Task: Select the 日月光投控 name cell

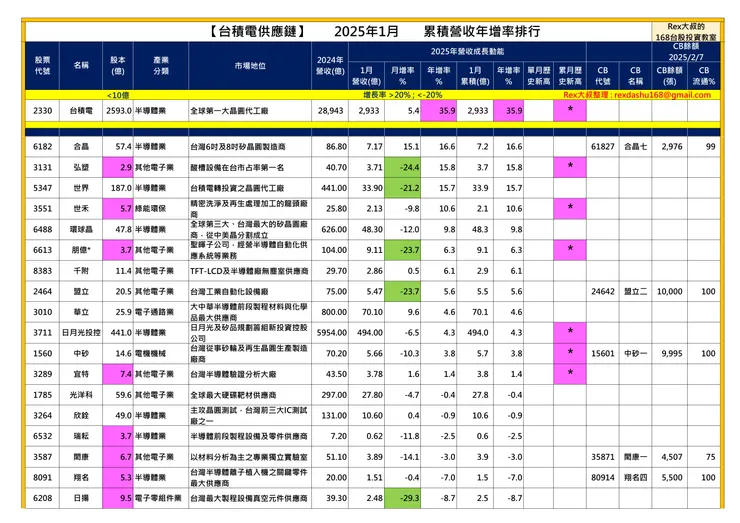Action: coord(81,333)
